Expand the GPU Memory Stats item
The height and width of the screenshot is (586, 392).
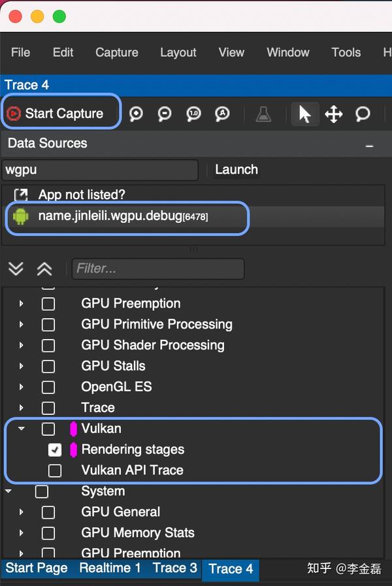pos(21,533)
